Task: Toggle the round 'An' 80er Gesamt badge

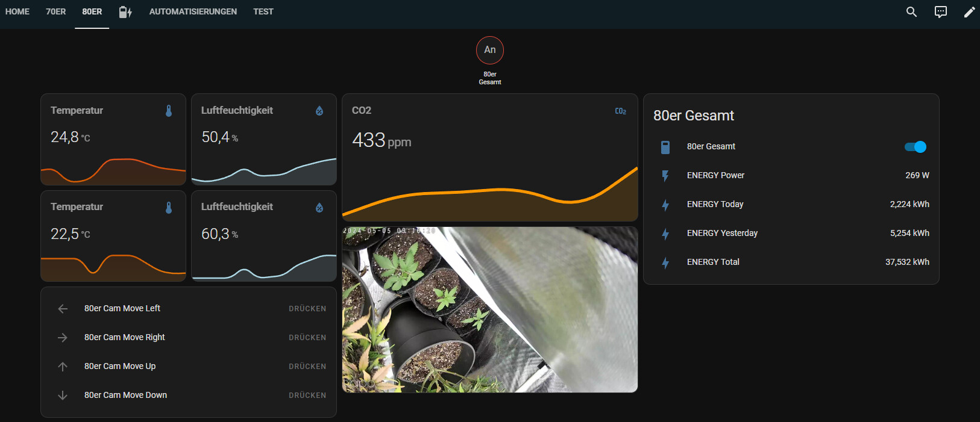Action: click(x=489, y=50)
